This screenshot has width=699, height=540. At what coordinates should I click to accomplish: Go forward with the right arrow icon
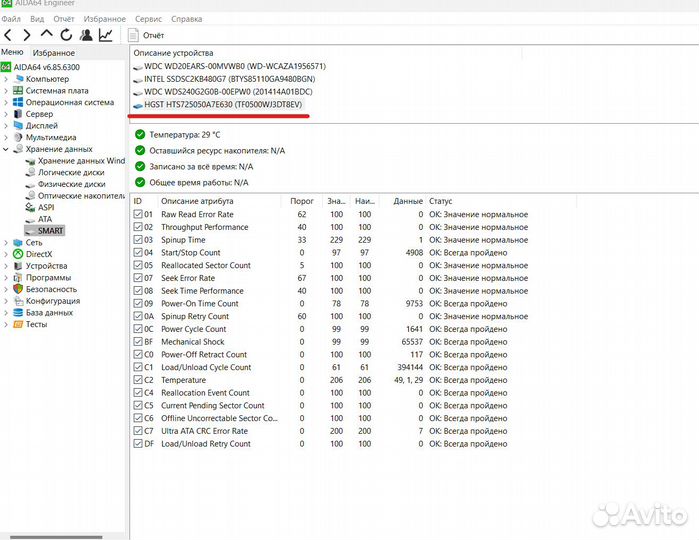[27, 35]
